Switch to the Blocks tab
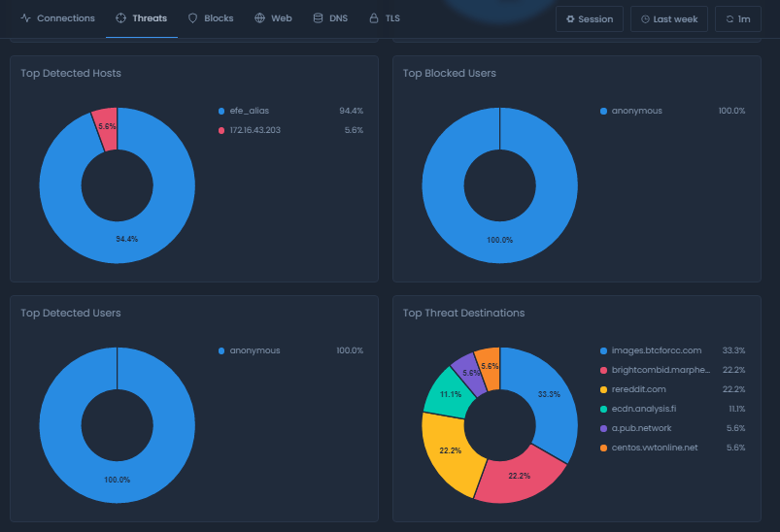 211,18
